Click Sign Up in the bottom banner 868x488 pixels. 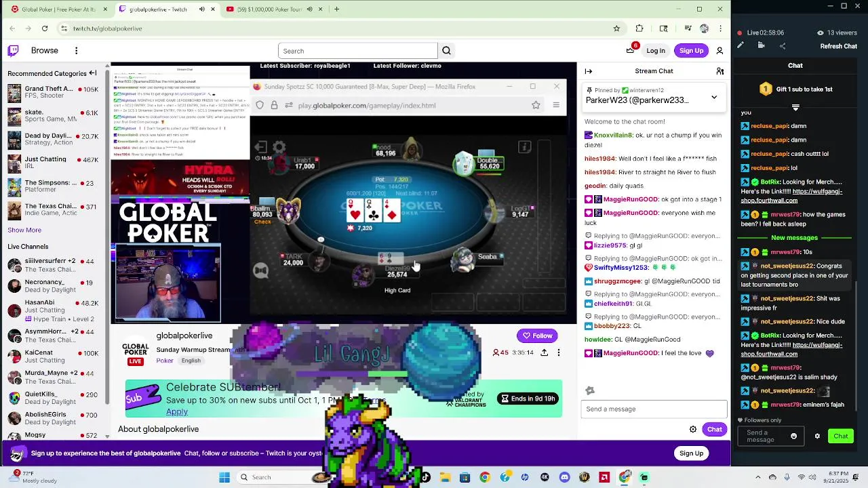coord(691,453)
